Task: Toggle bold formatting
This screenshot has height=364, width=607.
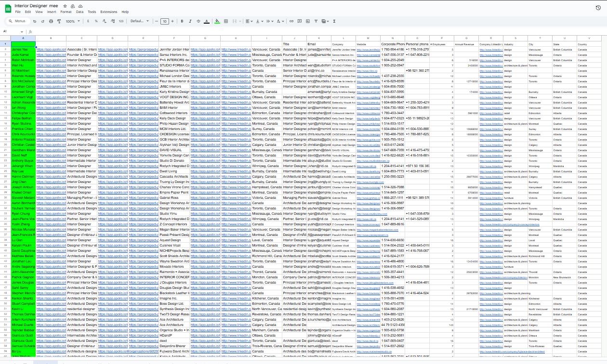Action: click(183, 21)
